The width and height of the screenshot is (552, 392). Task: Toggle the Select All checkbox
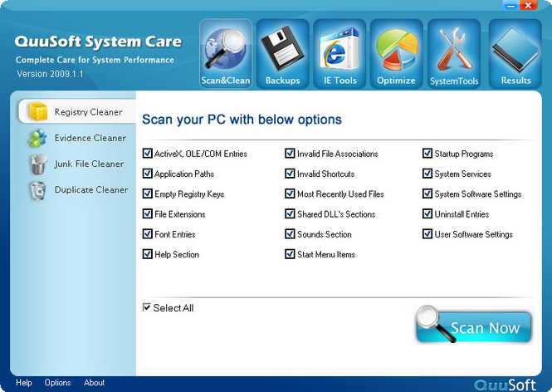pos(146,307)
